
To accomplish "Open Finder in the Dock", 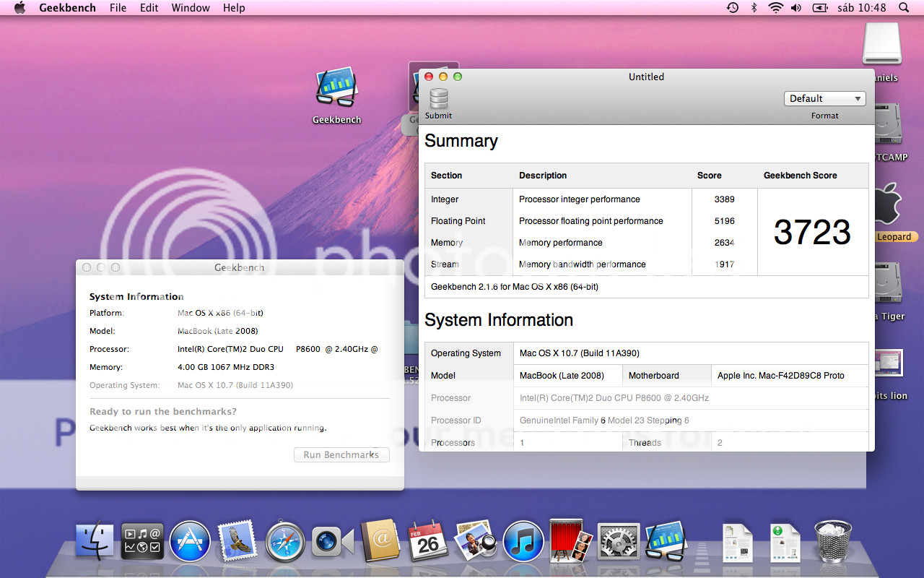I will click(95, 542).
